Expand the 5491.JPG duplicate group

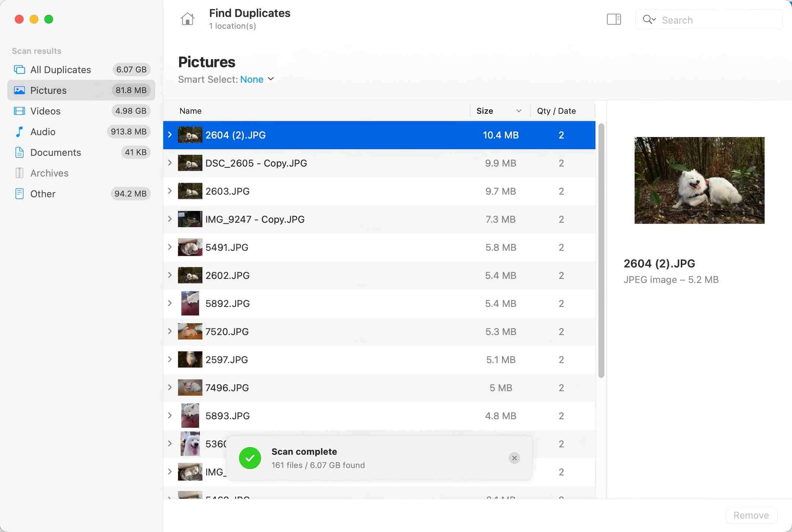tap(170, 247)
